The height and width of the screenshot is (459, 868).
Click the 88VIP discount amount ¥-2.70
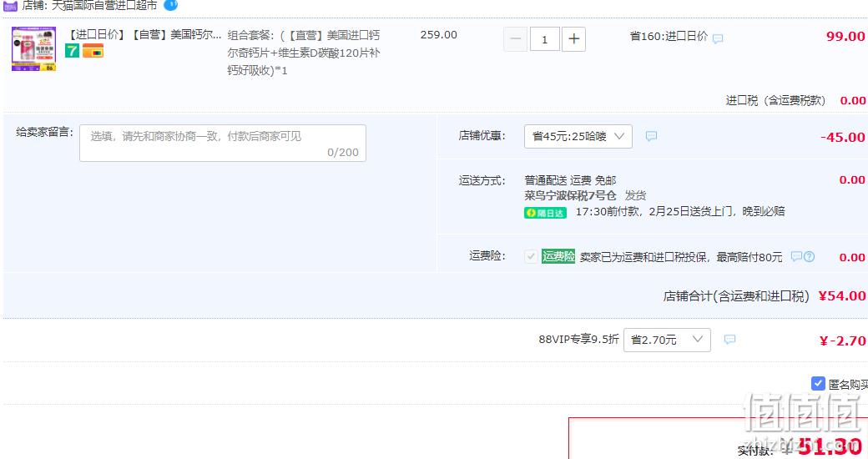click(x=842, y=340)
